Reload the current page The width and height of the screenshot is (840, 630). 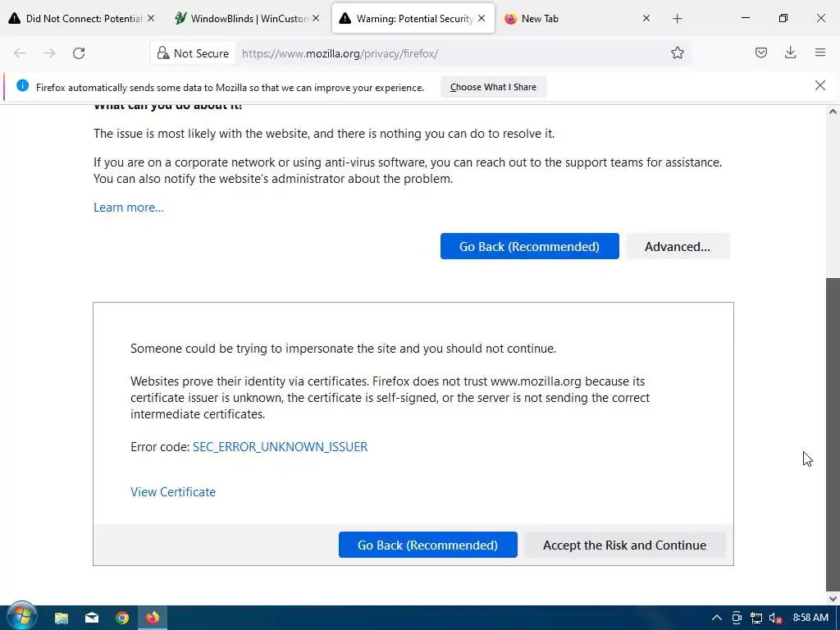(79, 53)
